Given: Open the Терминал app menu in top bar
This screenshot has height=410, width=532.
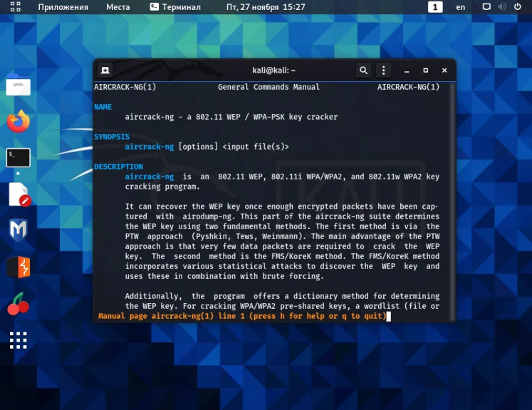Looking at the screenshot, I should [x=175, y=7].
